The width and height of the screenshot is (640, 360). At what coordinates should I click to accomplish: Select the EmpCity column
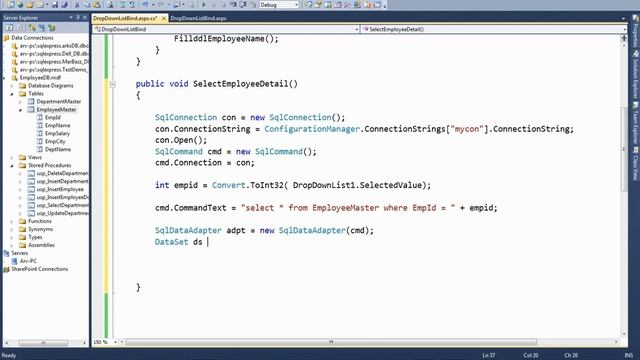[55, 142]
